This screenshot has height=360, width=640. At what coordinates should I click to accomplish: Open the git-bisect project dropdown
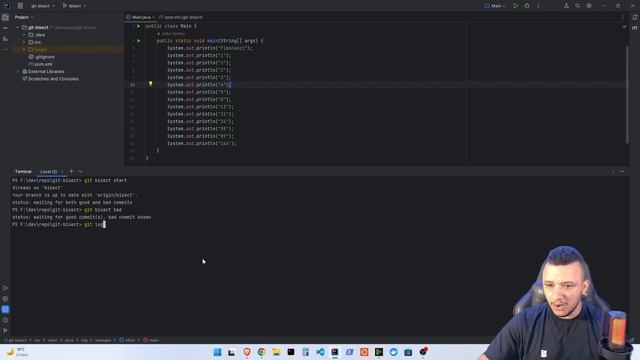point(42,6)
